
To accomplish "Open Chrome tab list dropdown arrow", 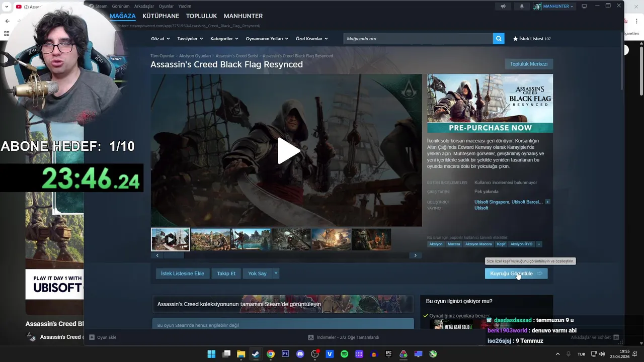I will 7,7.
